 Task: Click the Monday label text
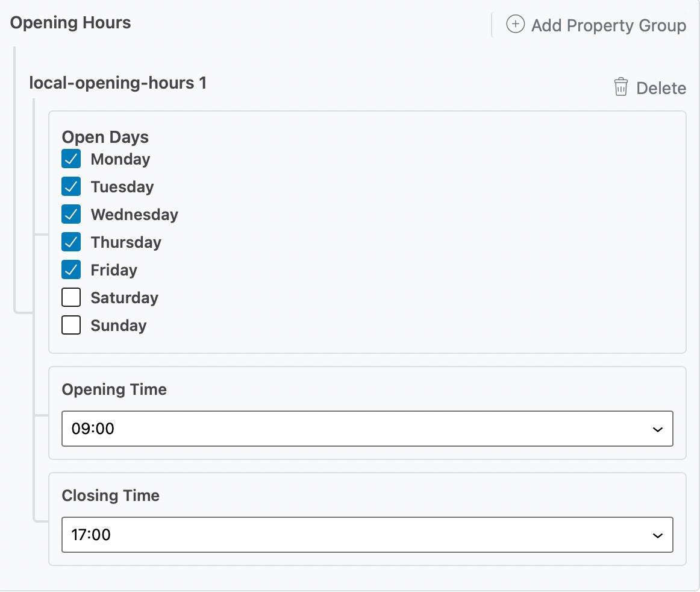click(120, 159)
